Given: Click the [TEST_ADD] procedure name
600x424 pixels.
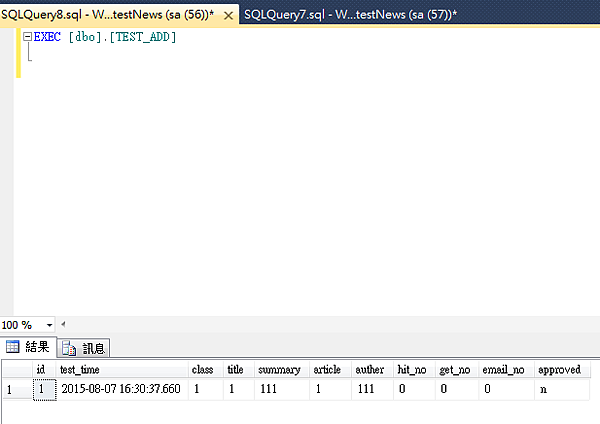Looking at the screenshot, I should pos(143,37).
